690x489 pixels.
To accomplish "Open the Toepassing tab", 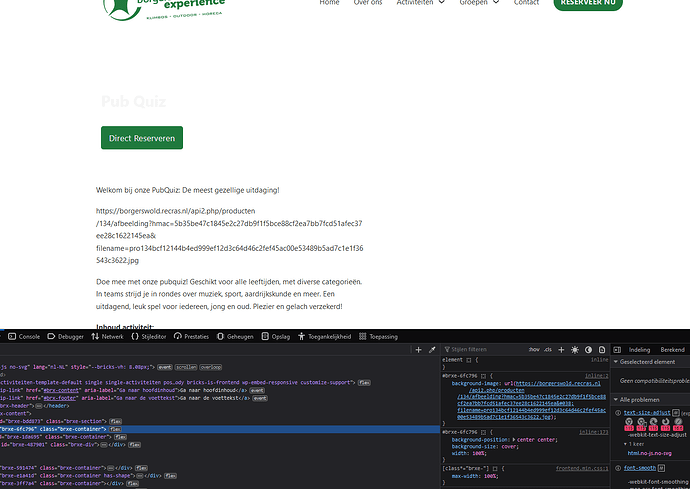I will click(378, 337).
